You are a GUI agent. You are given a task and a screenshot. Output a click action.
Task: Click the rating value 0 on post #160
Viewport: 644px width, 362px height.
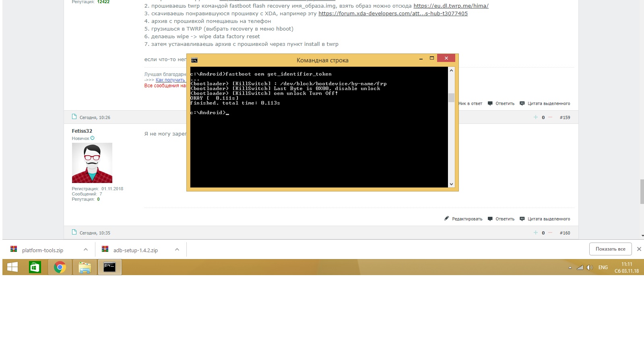click(543, 233)
